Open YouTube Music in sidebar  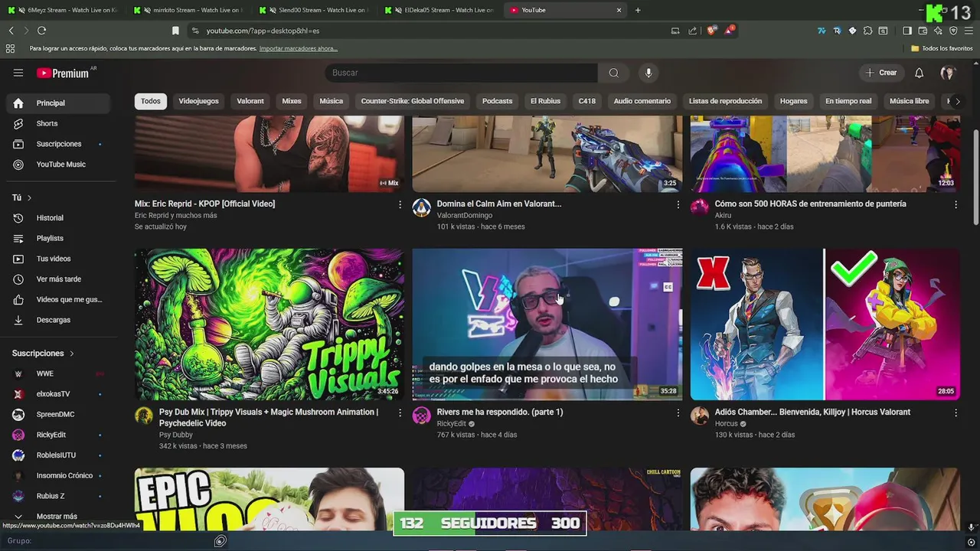click(x=58, y=165)
